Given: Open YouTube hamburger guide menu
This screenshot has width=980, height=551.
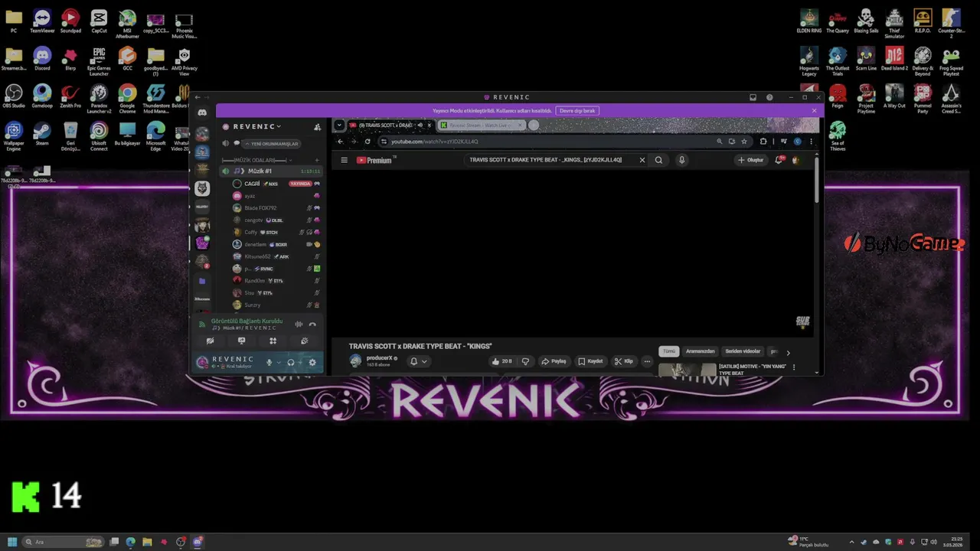Looking at the screenshot, I should [x=344, y=160].
